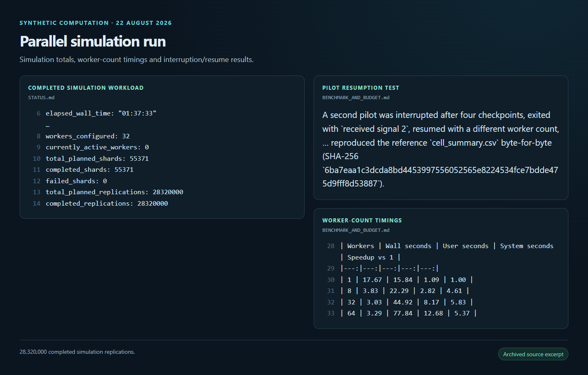The image size is (588, 375).
Task: Select the "Speedup vs 1" header
Action: pos(370,257)
